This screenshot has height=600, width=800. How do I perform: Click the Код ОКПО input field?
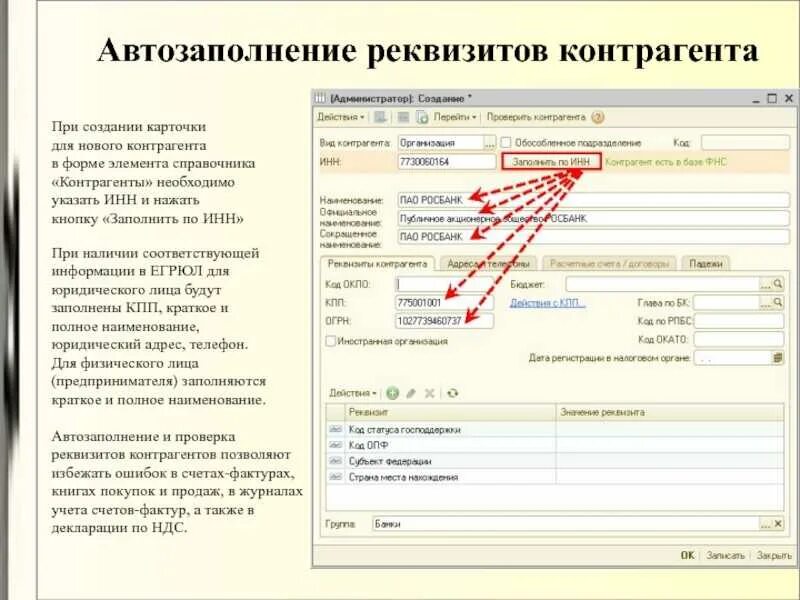coord(444,284)
